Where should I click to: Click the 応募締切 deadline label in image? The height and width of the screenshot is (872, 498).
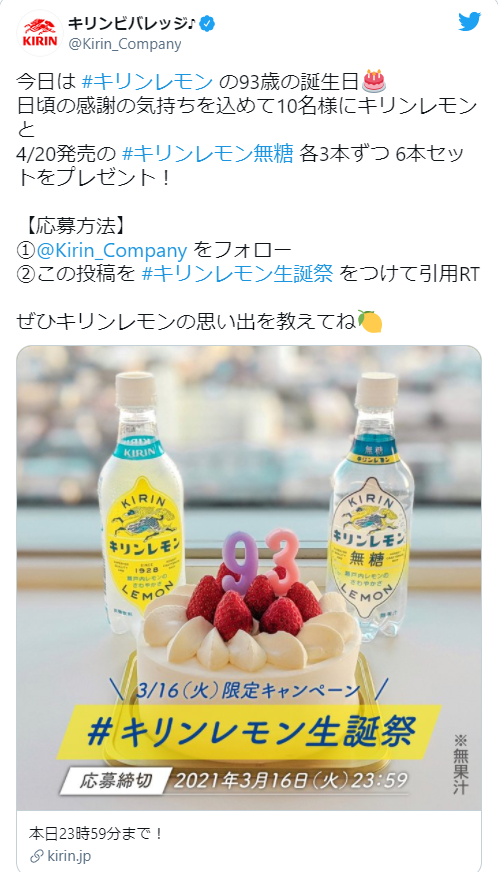tap(116, 781)
